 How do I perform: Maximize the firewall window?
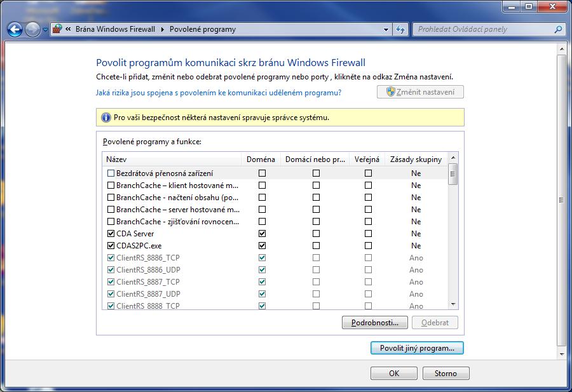pyautogui.click(x=529, y=6)
